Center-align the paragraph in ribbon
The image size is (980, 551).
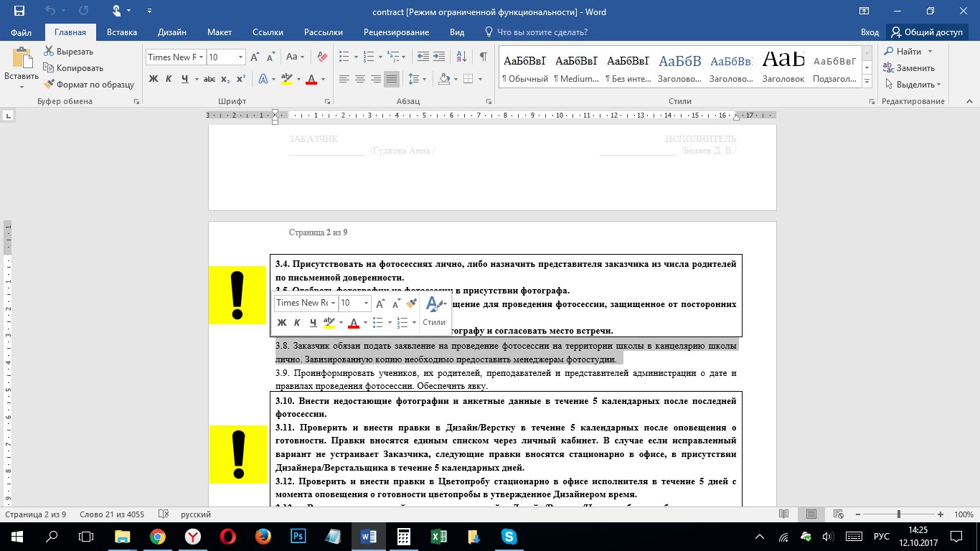tap(359, 79)
